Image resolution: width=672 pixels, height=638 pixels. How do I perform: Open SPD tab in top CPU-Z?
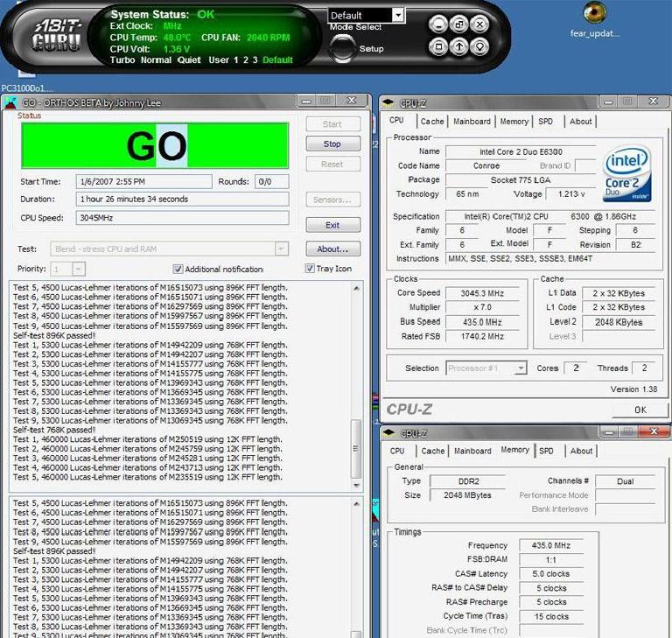click(x=546, y=122)
